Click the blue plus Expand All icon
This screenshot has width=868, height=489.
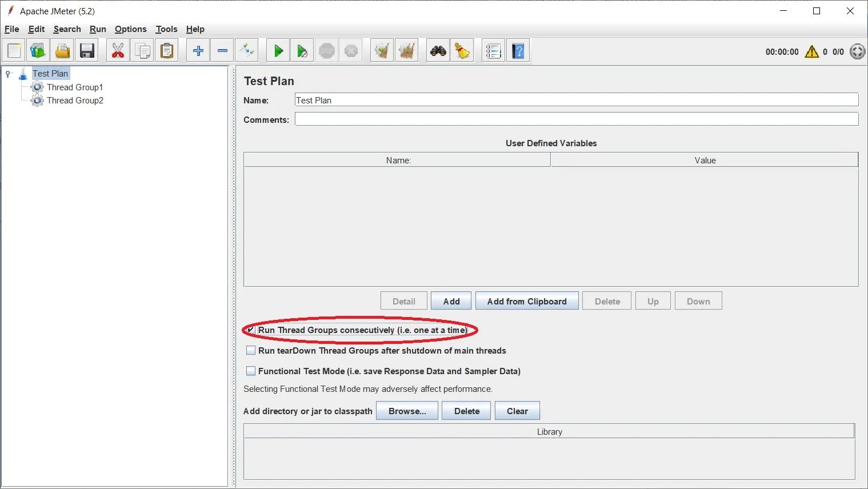point(198,51)
